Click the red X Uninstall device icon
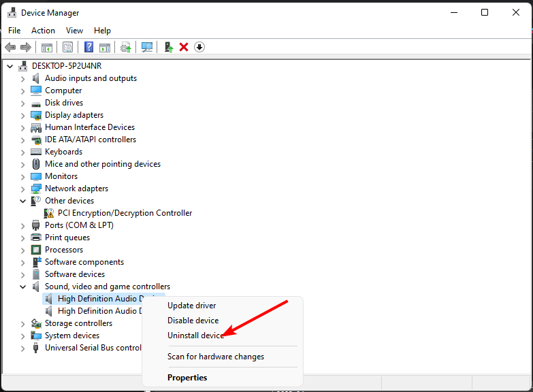Viewport: 533px width, 392px height. 184,47
